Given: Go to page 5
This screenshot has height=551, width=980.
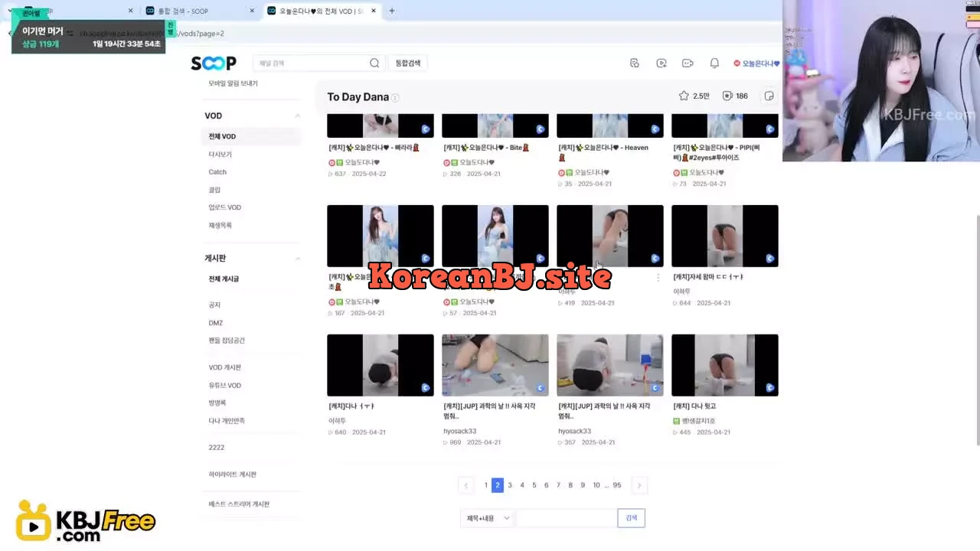Looking at the screenshot, I should (x=534, y=485).
